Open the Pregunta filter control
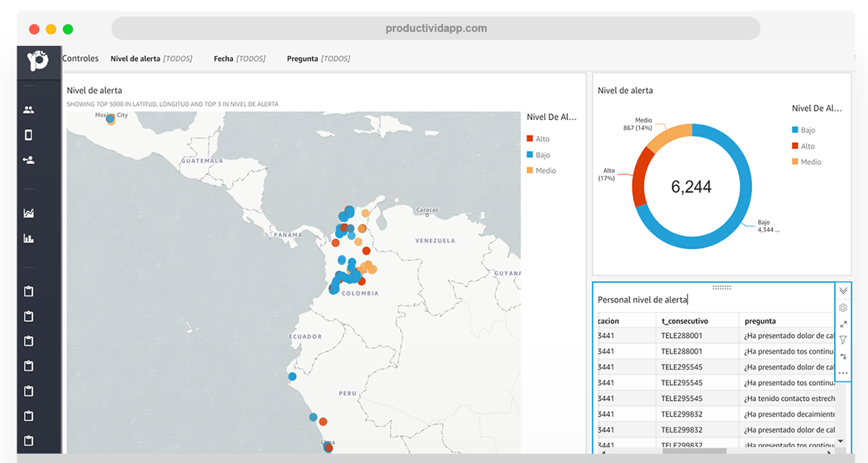The height and width of the screenshot is (463, 868). [x=319, y=58]
